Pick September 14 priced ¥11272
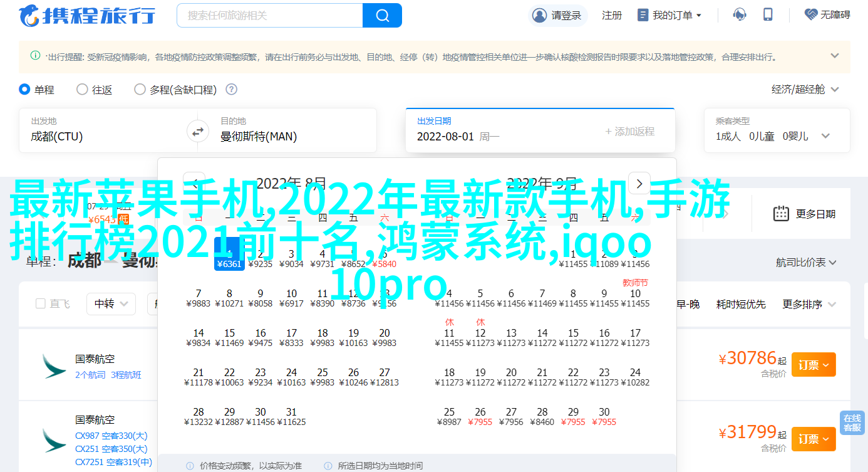 (x=542, y=337)
